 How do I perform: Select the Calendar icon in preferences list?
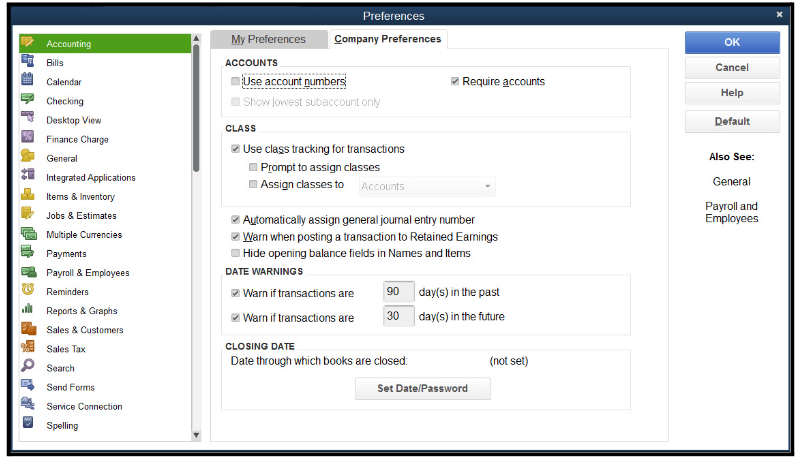tap(28, 81)
